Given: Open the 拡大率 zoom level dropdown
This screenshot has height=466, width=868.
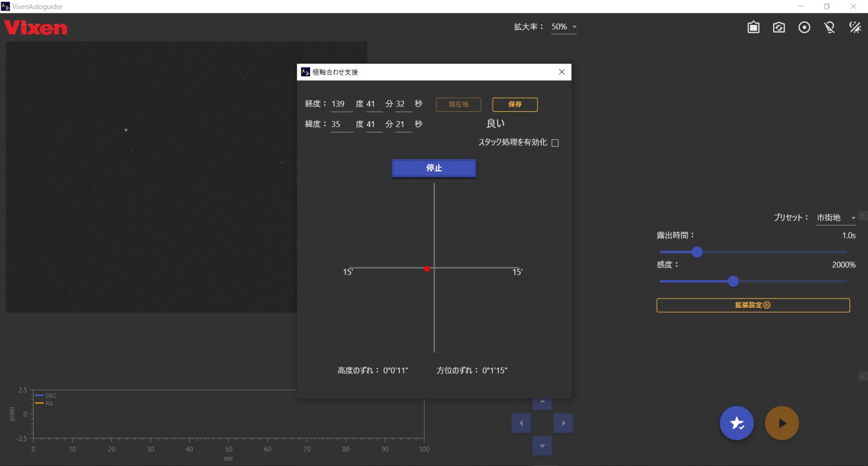Looking at the screenshot, I should click(x=564, y=27).
